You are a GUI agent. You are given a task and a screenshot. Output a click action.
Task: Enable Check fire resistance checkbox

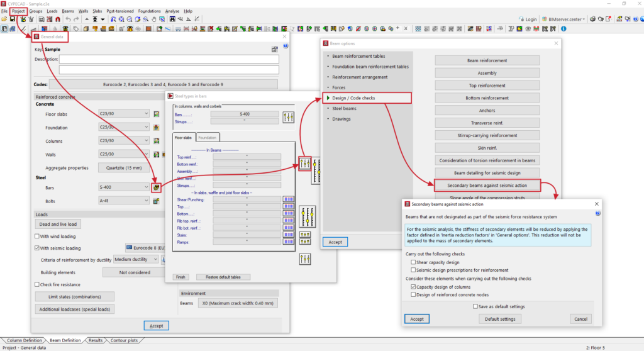tap(37, 284)
